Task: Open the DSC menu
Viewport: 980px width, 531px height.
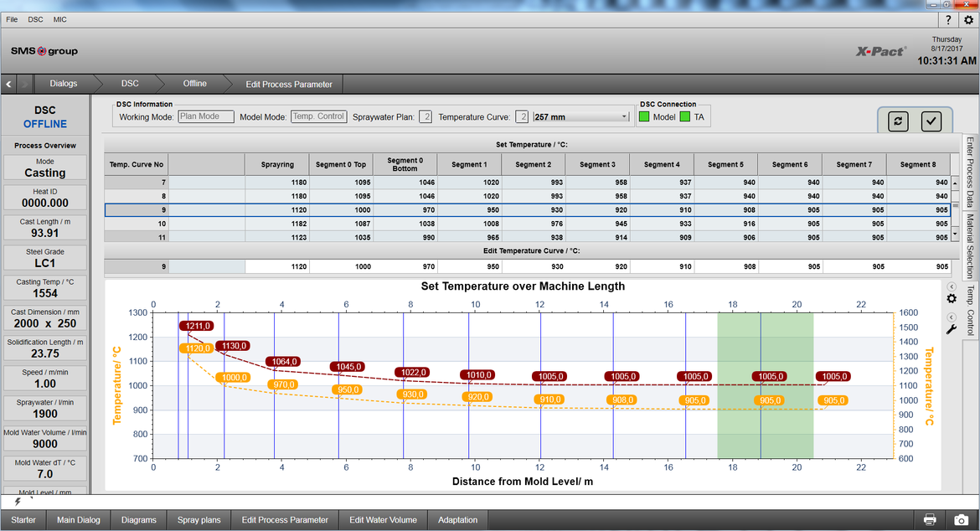Action: [36, 19]
